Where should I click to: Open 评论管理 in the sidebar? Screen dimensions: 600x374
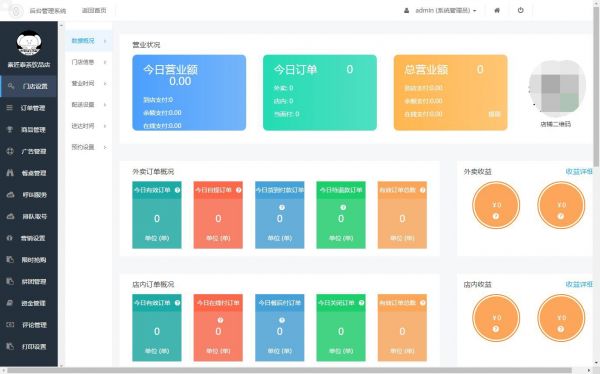(29, 325)
